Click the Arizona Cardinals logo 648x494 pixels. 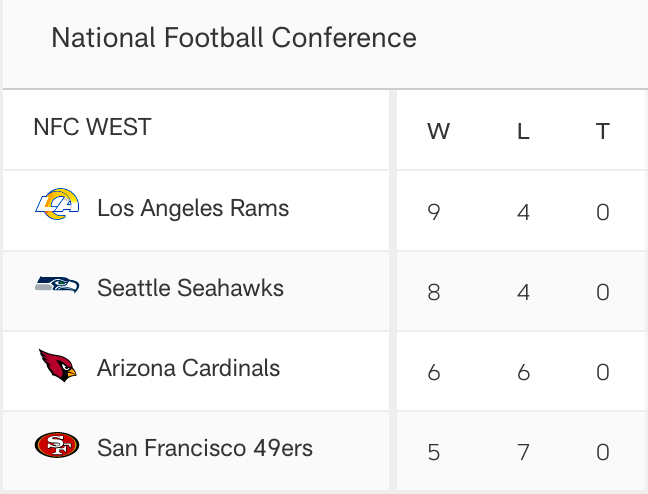point(57,365)
